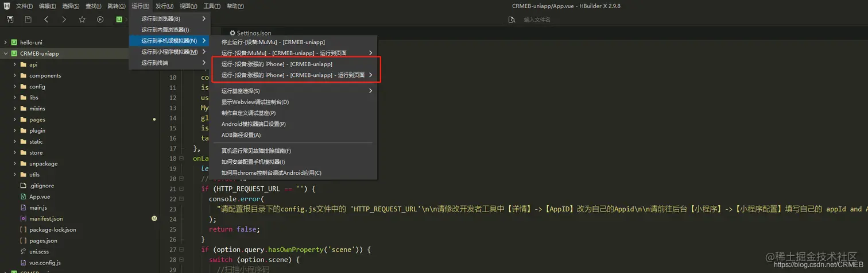Click the green uni-app breadcrumb icon

tap(119, 19)
